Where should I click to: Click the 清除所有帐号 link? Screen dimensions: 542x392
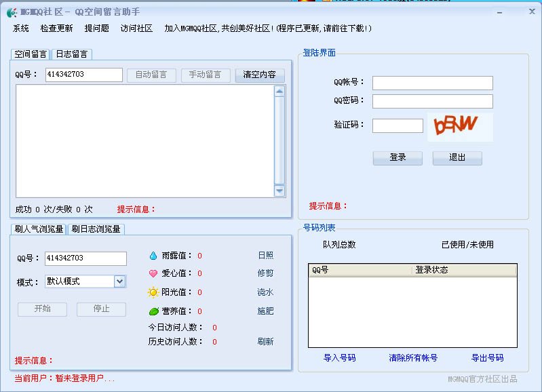coord(413,358)
